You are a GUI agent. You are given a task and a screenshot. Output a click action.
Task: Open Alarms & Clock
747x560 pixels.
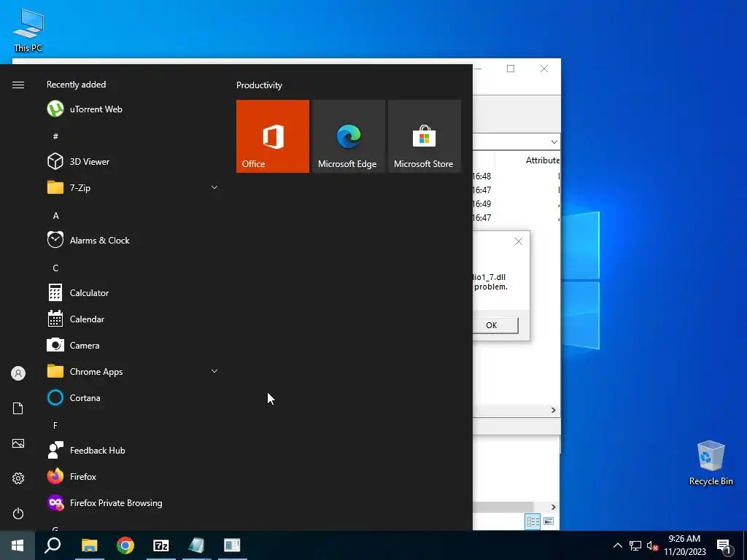133,240
